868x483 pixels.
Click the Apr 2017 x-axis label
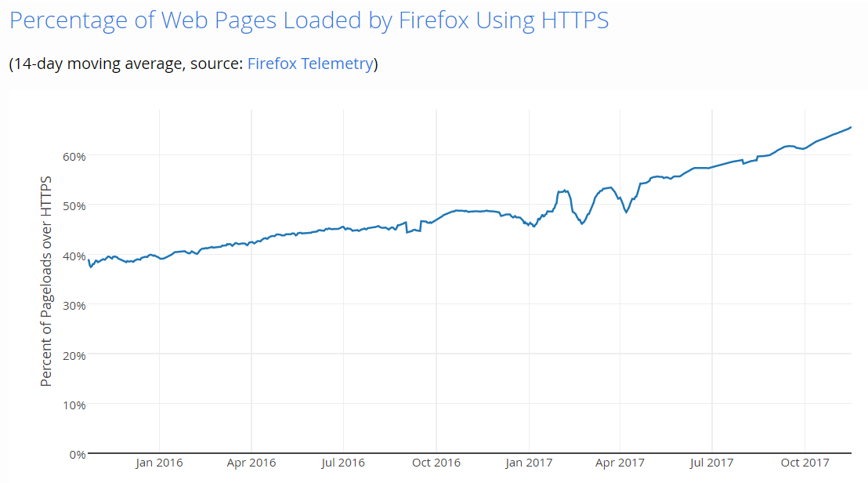pos(620,463)
